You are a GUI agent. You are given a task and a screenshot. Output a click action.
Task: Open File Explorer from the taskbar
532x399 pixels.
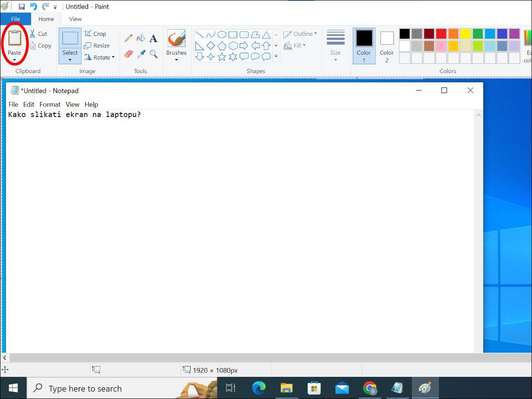coord(286,388)
